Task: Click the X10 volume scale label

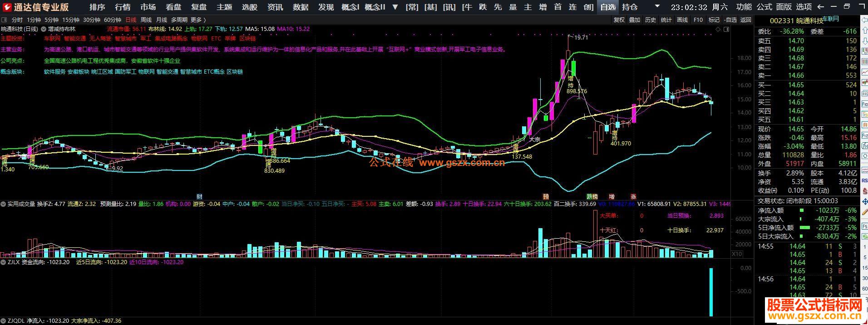Action: [x=738, y=254]
